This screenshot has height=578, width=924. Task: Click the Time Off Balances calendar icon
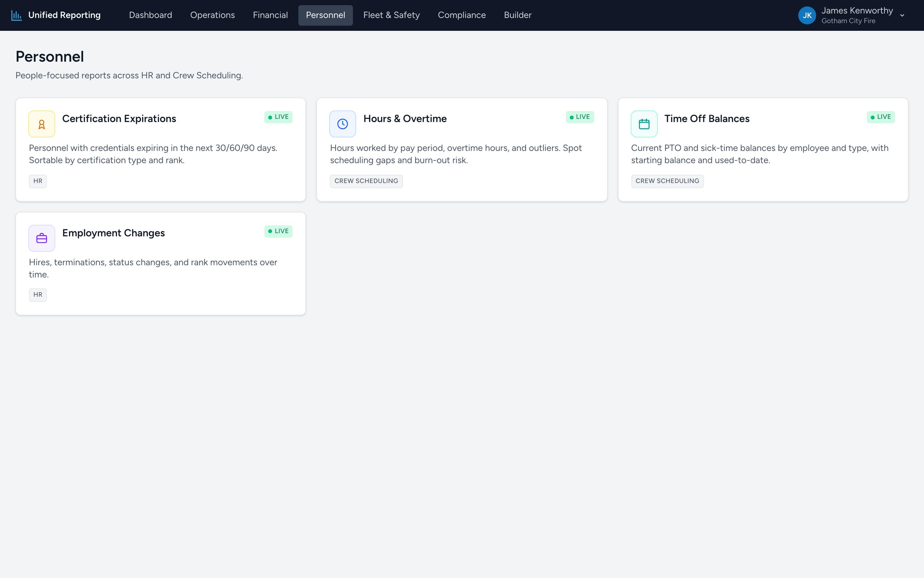click(644, 124)
